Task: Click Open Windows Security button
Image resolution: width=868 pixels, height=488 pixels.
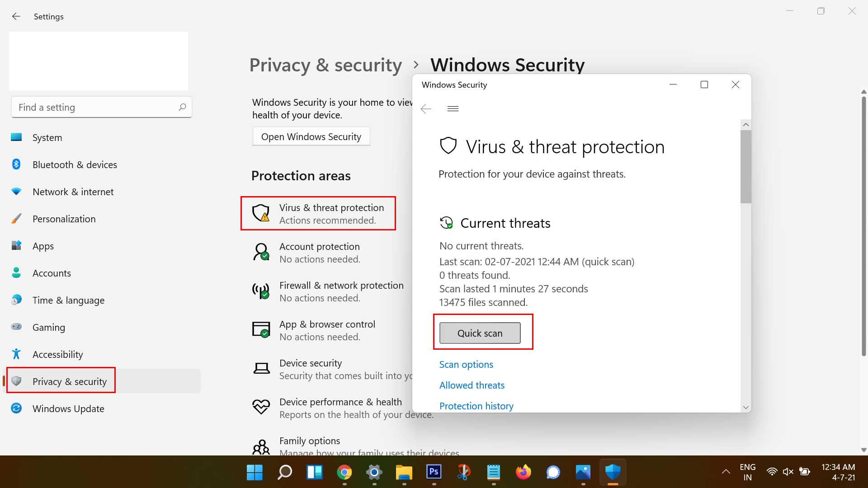Action: pyautogui.click(x=311, y=137)
